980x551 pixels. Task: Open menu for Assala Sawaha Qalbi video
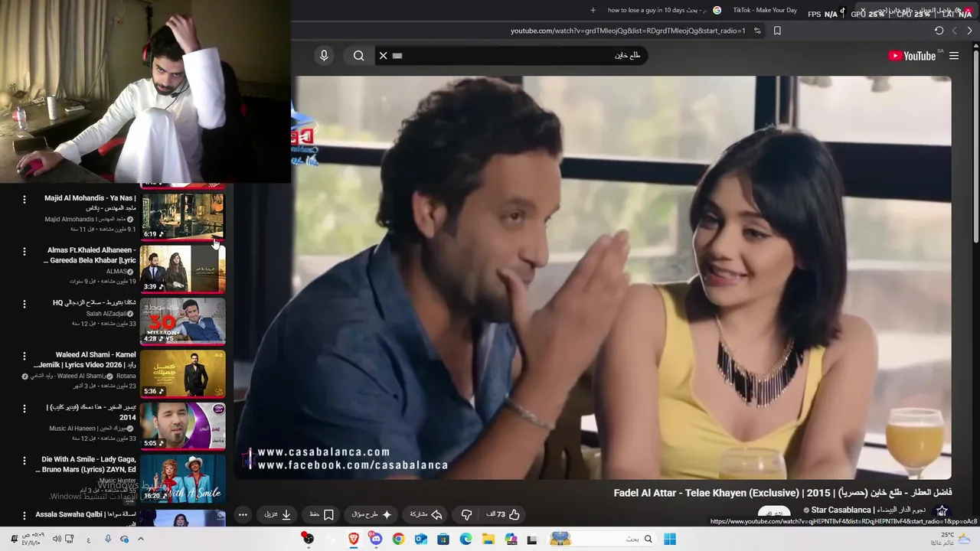click(24, 515)
